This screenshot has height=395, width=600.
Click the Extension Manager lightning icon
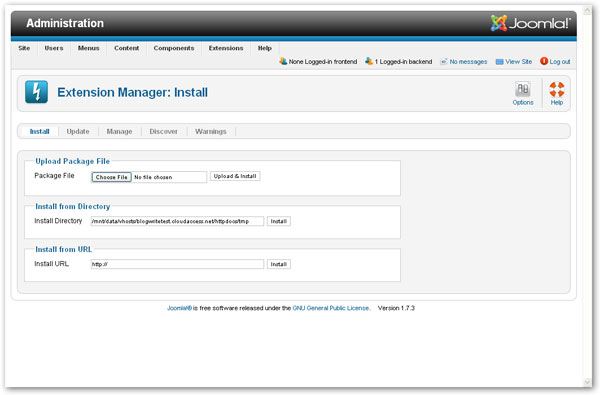point(36,92)
